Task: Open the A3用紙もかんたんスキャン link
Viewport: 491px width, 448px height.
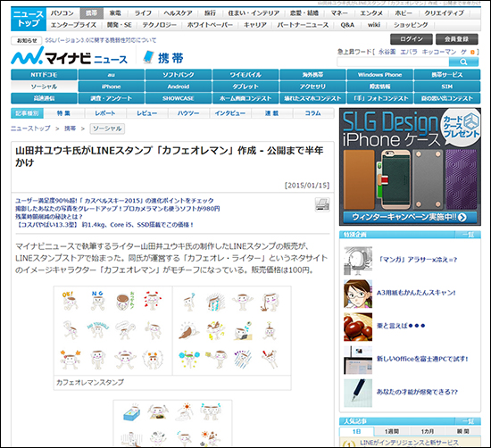Action: coord(416,293)
